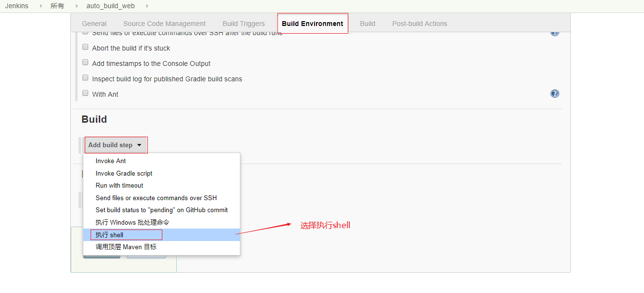
Task: Open the 所有 breadcrumb link
Action: (x=57, y=6)
